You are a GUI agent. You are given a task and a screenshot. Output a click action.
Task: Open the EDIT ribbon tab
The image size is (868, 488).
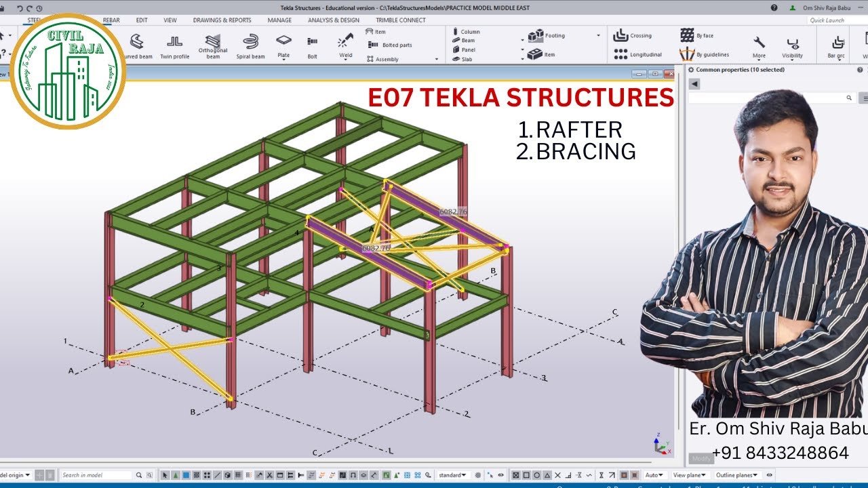(142, 20)
